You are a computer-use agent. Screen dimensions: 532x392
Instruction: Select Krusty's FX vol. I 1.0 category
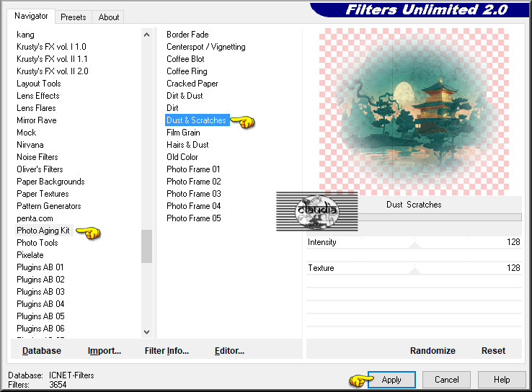(51, 47)
